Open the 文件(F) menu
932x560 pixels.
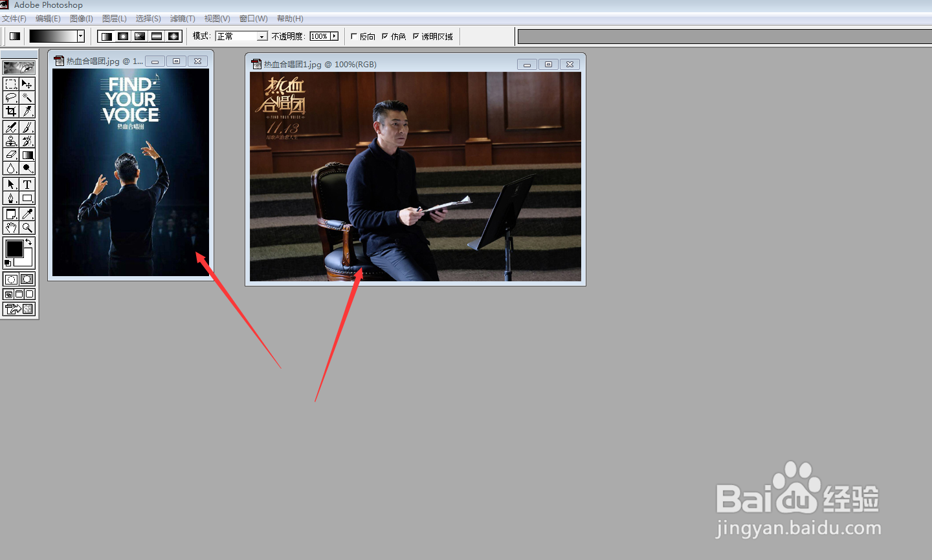click(x=14, y=19)
